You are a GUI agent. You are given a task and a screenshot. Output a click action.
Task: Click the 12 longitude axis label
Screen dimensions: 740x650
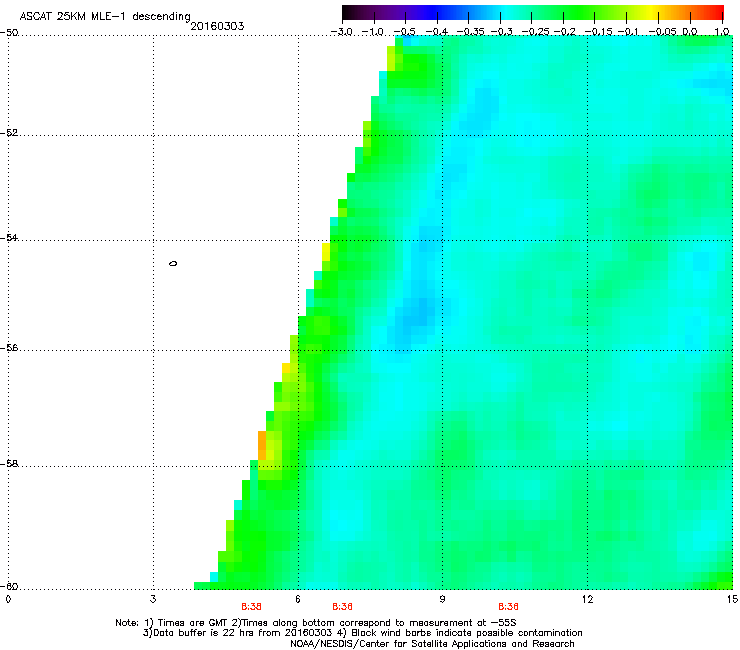587,599
